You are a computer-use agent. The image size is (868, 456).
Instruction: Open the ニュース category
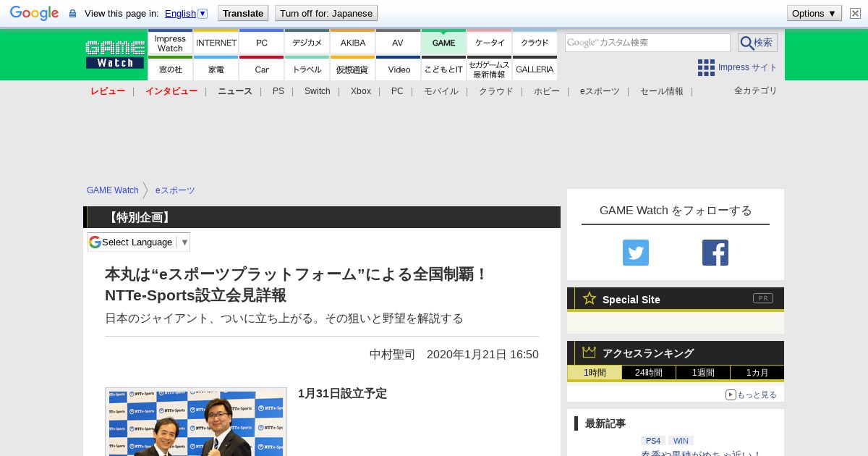coord(235,91)
